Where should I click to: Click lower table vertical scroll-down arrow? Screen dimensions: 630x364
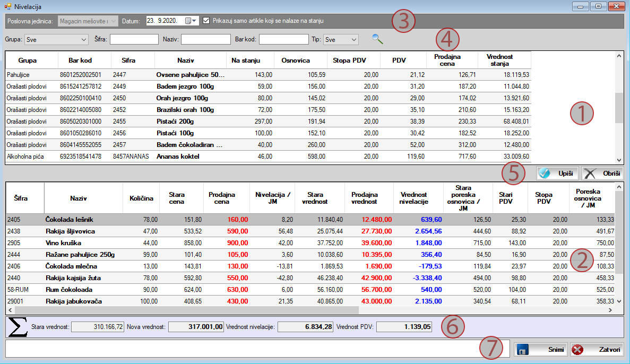pyautogui.click(x=619, y=301)
